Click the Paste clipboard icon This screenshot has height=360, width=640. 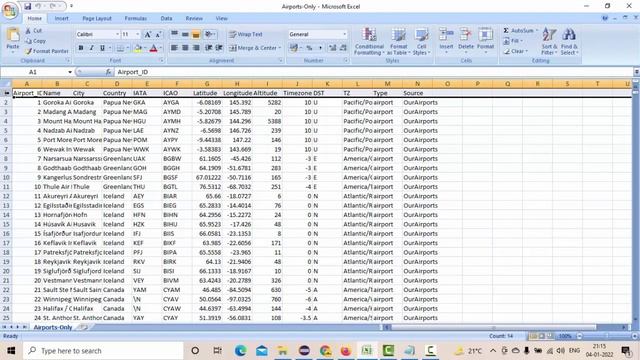13,35
